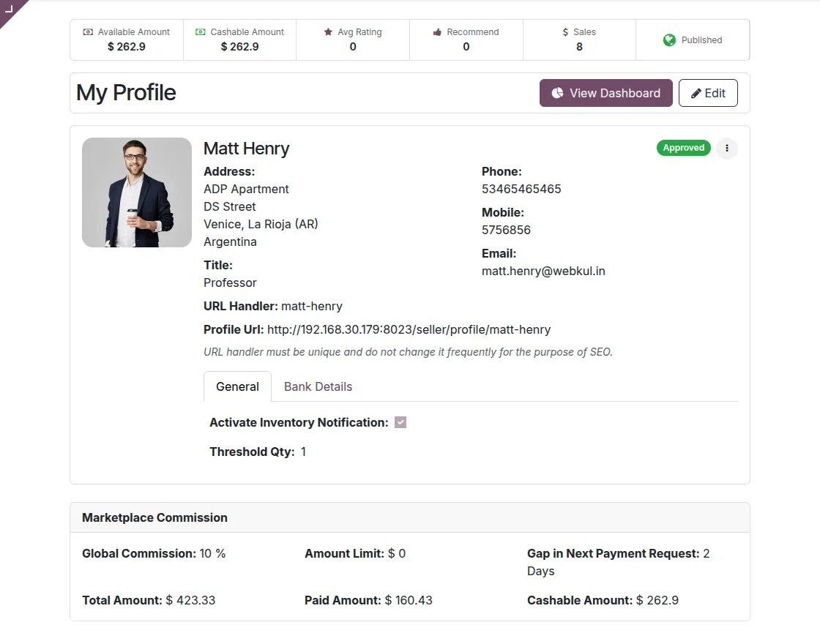Select the General tab
Screen dimensions: 820x644
[237, 386]
